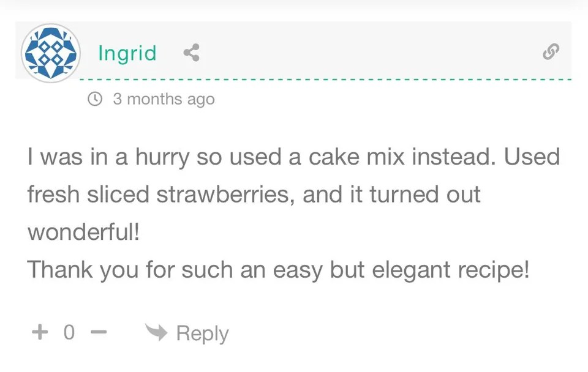This screenshot has height=372, width=588.
Task: Click the reply arrow icon
Action: [x=156, y=332]
